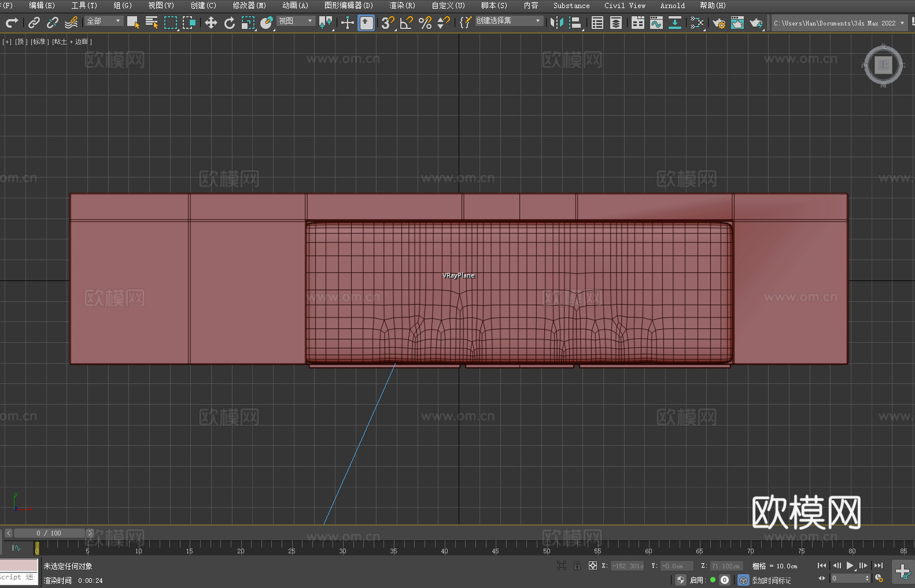The image size is (915, 588).
Task: Click 添加时间标记 add time tag
Action: [x=771, y=580]
